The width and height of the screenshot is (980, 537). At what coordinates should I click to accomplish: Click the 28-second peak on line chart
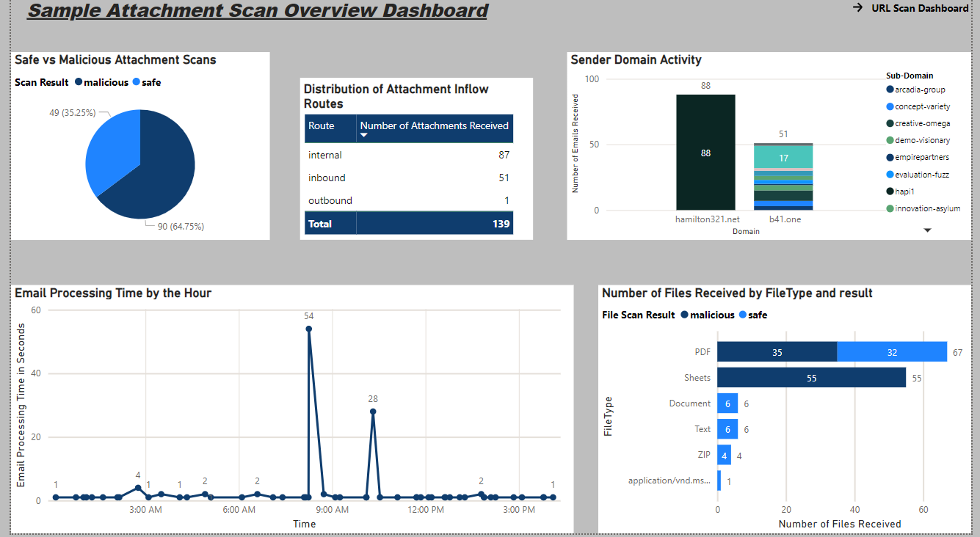click(373, 412)
